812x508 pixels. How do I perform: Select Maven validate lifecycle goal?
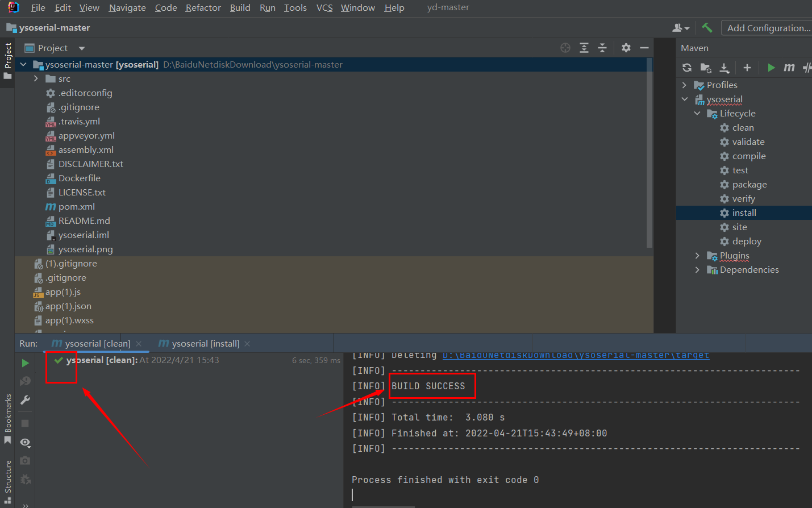(x=748, y=141)
